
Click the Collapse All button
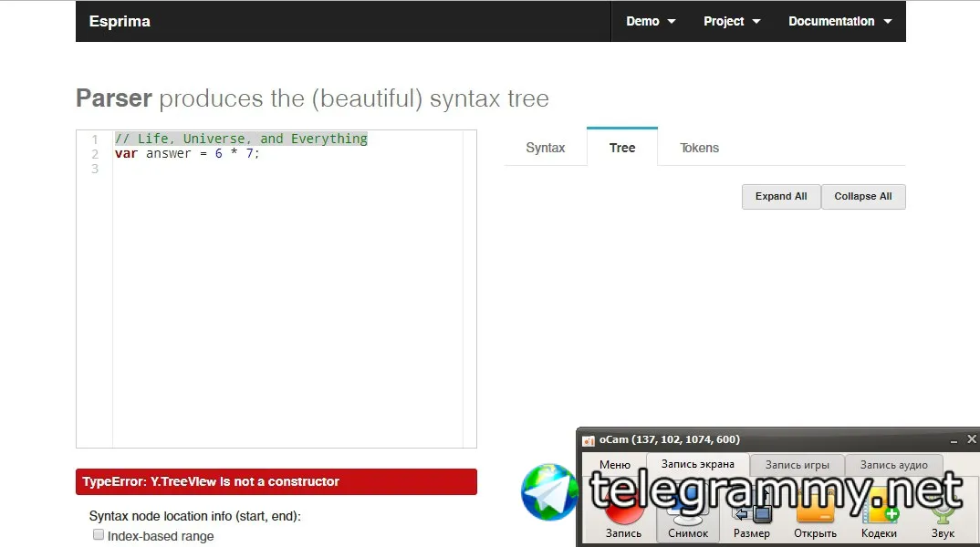(x=862, y=197)
